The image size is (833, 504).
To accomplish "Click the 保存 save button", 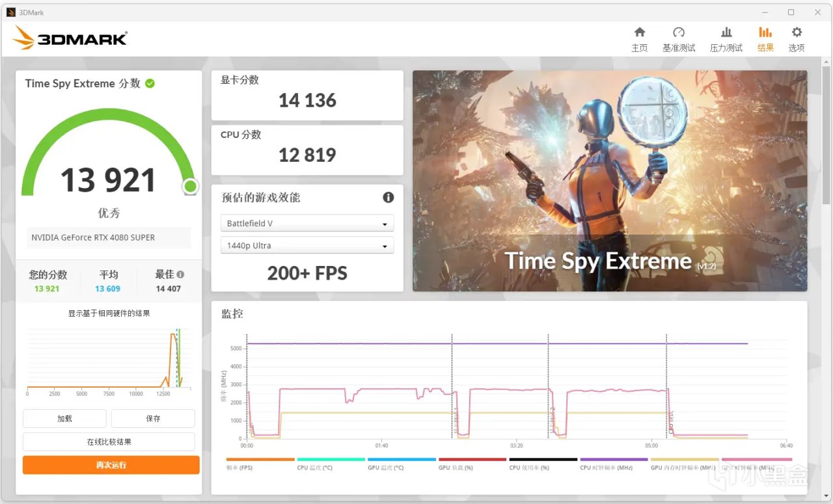I will [x=153, y=419].
